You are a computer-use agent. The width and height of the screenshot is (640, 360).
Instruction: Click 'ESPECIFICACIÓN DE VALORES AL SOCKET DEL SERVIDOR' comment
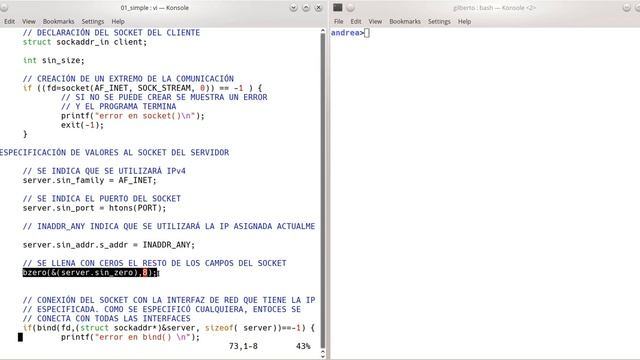pos(114,152)
